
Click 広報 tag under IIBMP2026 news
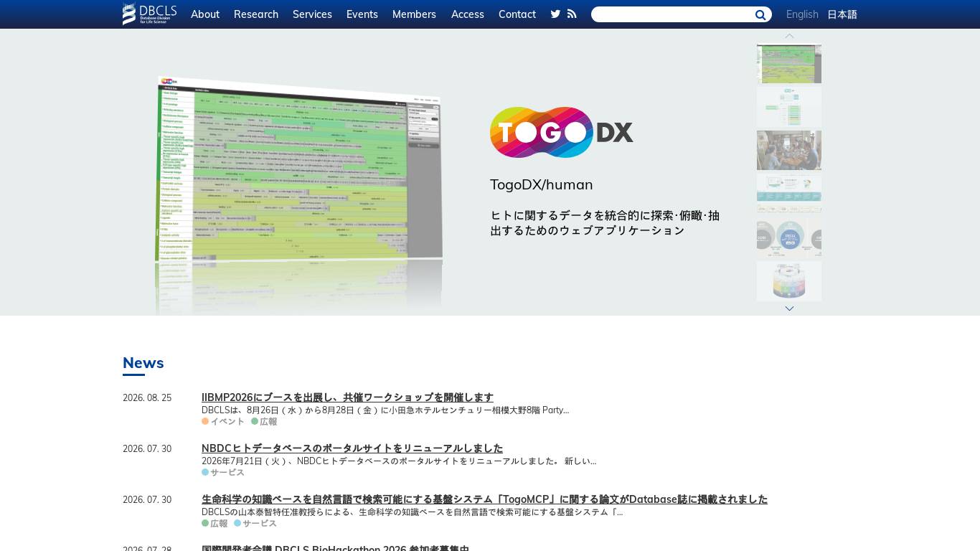[264, 422]
